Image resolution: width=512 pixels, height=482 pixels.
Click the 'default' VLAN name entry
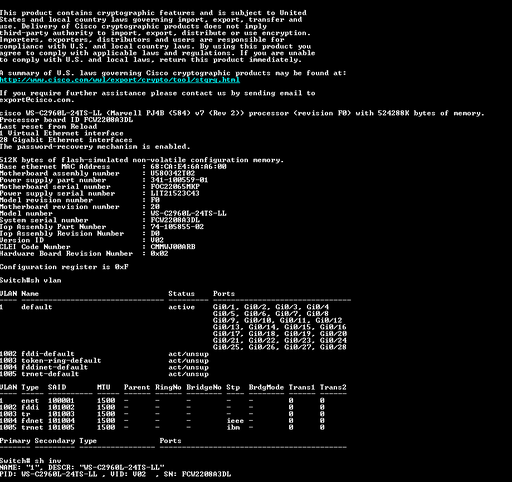(x=37, y=307)
